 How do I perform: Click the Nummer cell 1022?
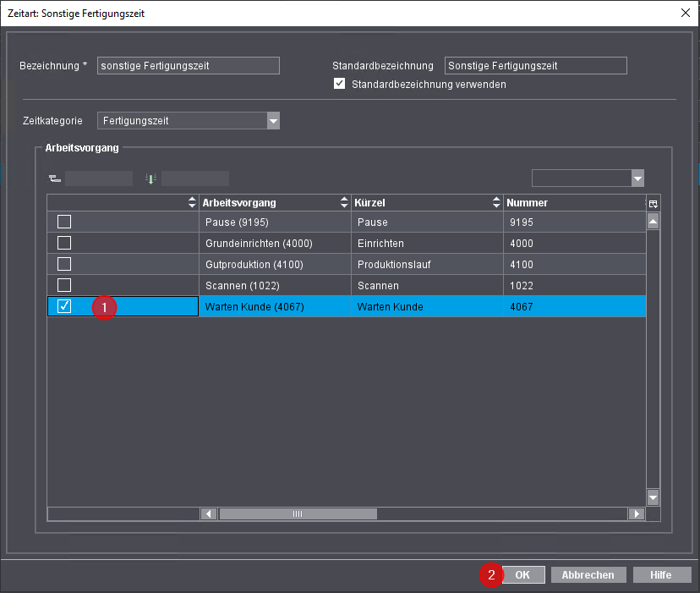575,285
